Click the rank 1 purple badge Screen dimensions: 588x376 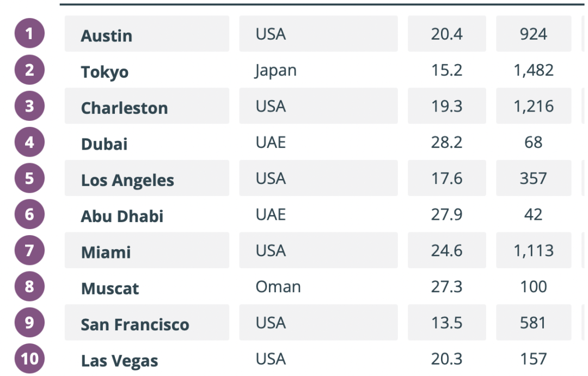tap(29, 33)
